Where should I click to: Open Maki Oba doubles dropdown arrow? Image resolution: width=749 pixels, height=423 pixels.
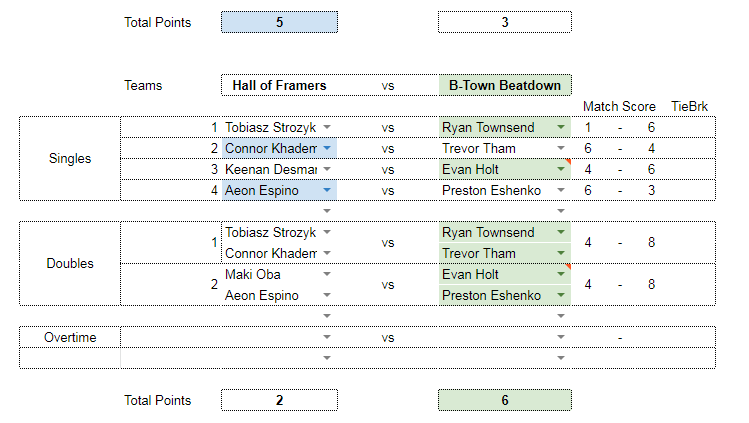coord(327,275)
